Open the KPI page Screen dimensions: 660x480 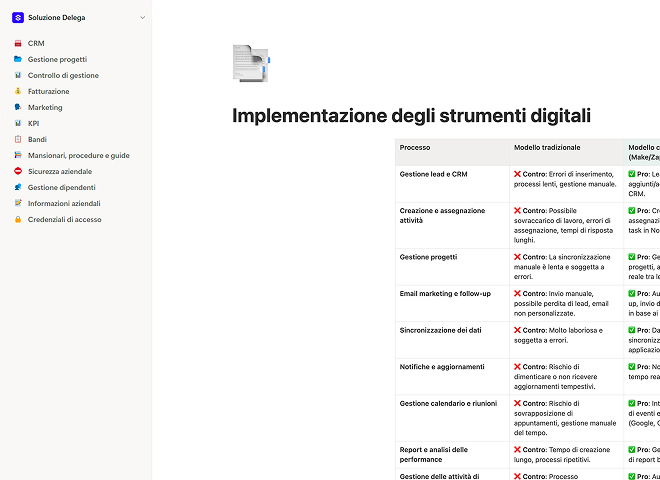pyautogui.click(x=33, y=123)
